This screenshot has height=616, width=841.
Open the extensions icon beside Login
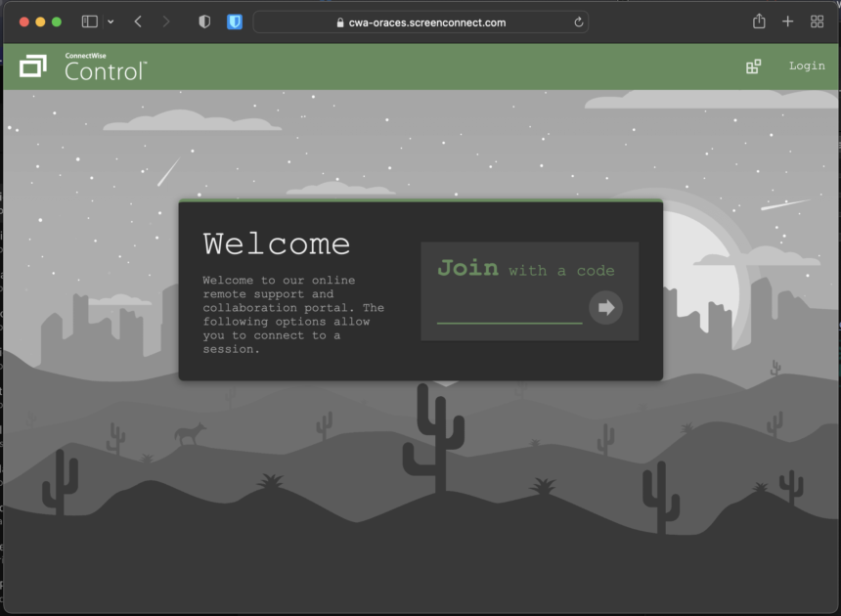pos(753,66)
